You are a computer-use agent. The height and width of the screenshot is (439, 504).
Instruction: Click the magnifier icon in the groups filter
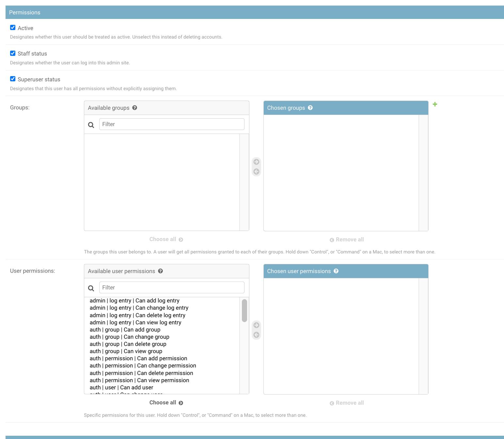click(x=91, y=125)
